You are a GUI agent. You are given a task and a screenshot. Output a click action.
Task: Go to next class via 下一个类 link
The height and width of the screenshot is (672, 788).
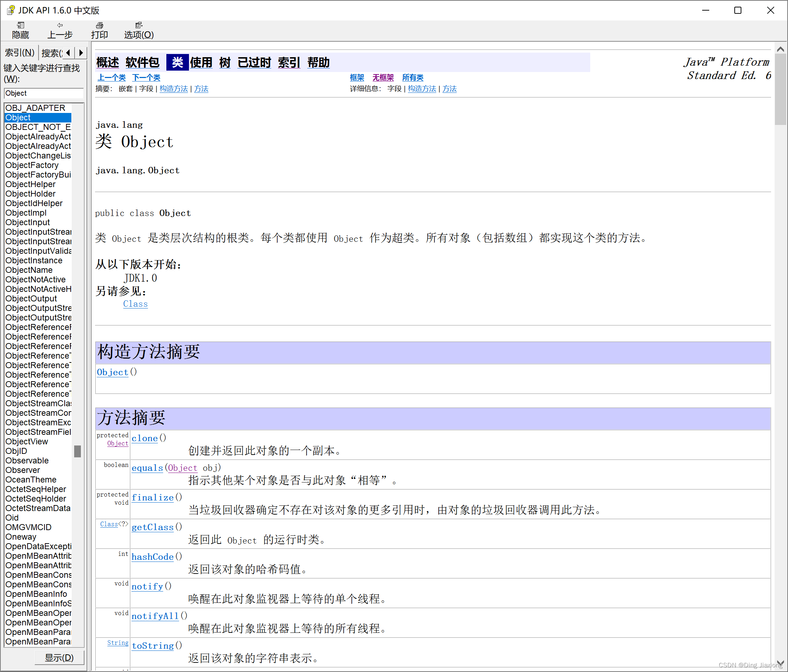pos(147,78)
